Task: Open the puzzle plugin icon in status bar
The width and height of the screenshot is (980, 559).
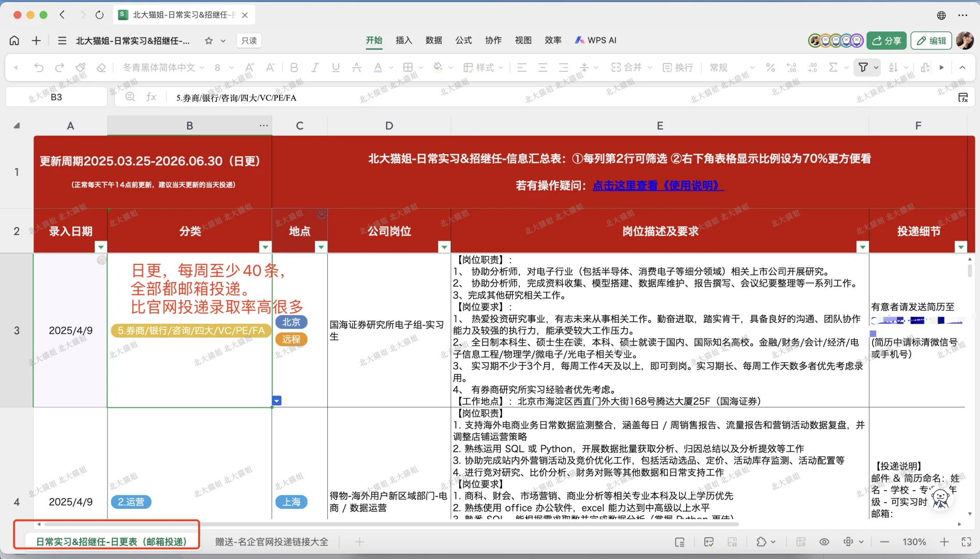Action: (x=761, y=542)
